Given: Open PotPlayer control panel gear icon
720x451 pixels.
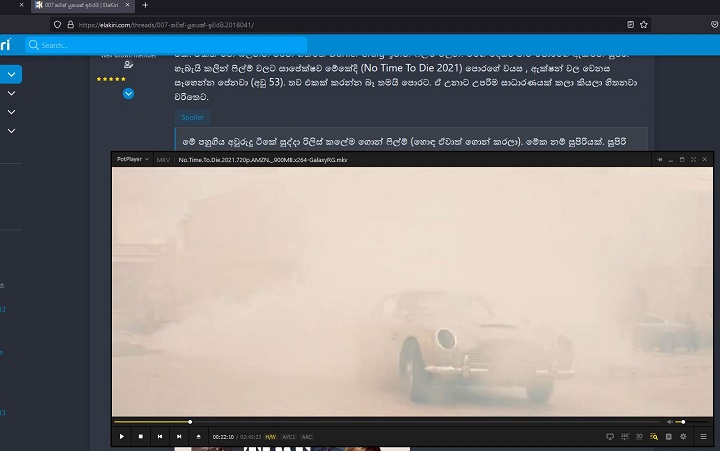Looking at the screenshot, I should click(x=683, y=437).
